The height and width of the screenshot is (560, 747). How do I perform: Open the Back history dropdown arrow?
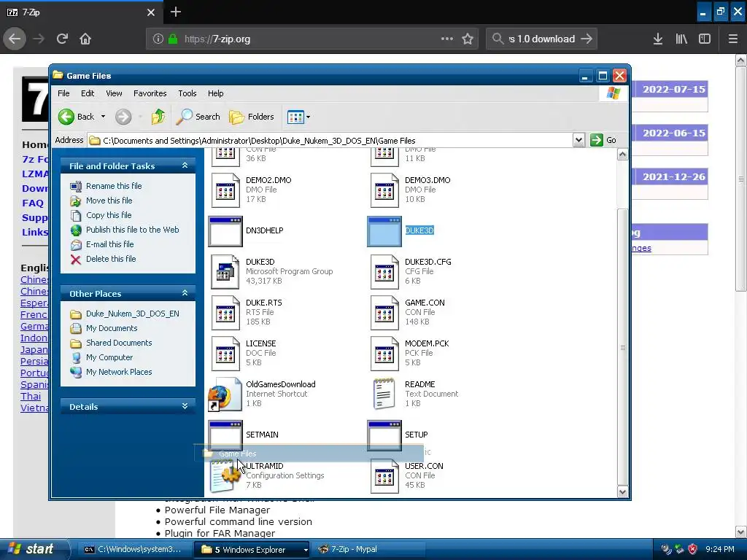tap(103, 117)
